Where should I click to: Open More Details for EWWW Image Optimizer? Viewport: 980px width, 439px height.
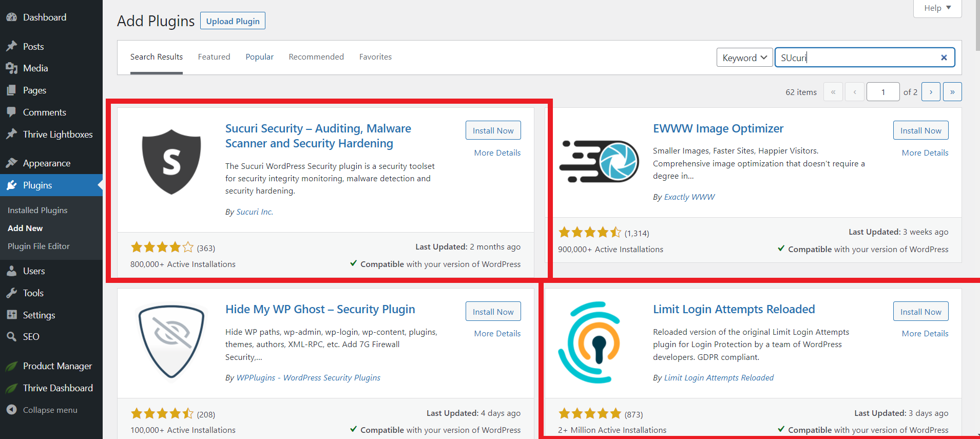click(925, 152)
